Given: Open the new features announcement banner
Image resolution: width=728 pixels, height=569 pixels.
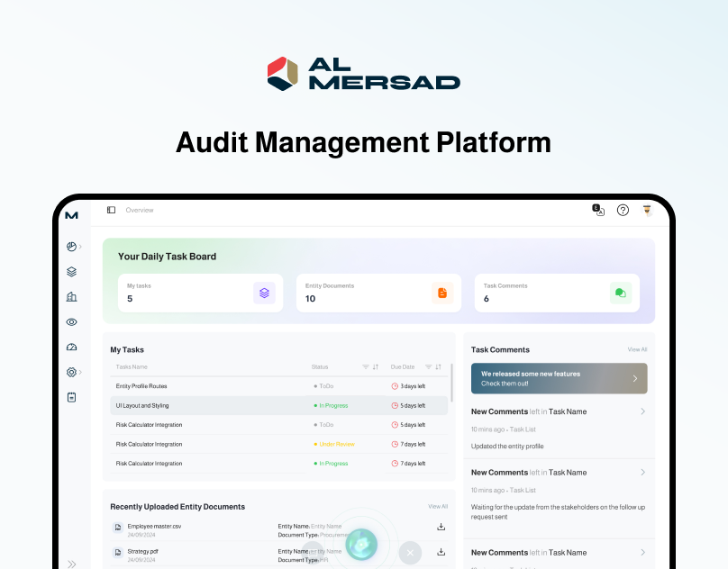Looking at the screenshot, I should coord(559,379).
